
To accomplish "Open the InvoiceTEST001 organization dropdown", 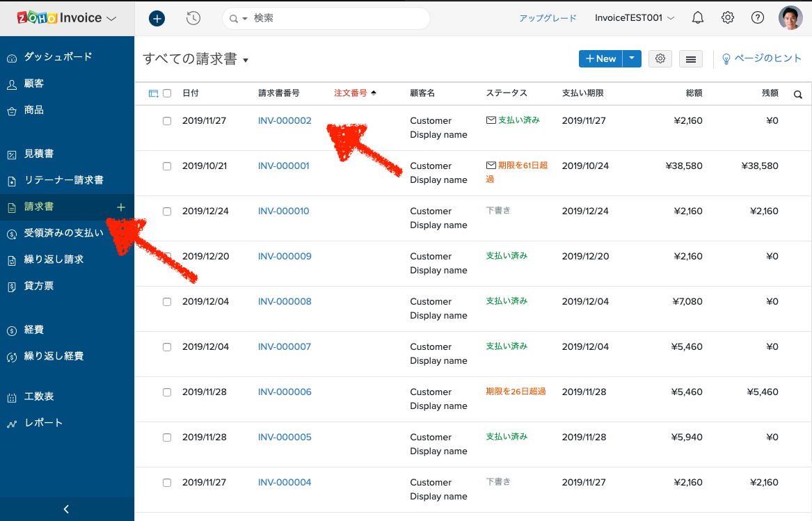I will 635,17.
